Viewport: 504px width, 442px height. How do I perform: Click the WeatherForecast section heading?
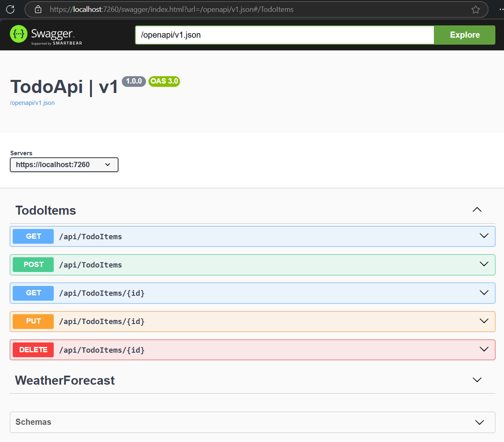65,380
